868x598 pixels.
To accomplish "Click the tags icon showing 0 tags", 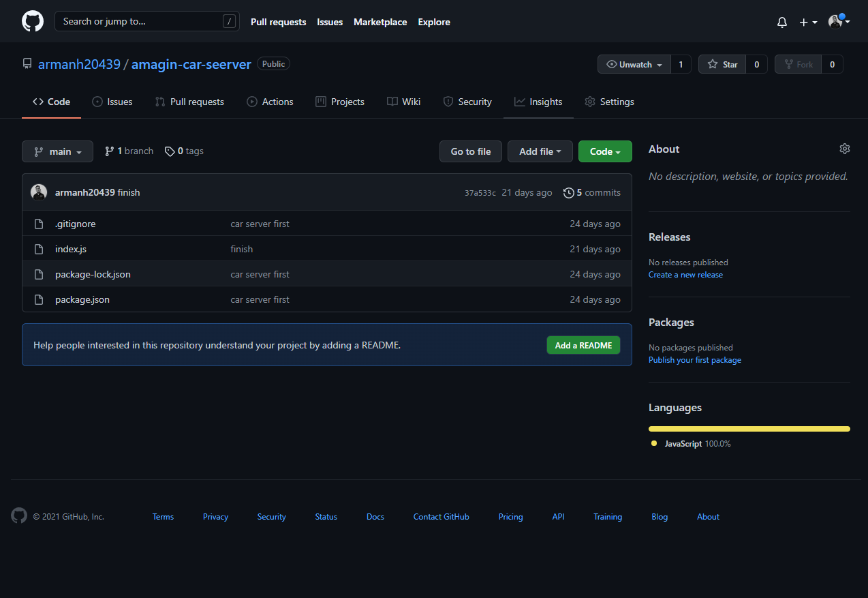I will [170, 151].
